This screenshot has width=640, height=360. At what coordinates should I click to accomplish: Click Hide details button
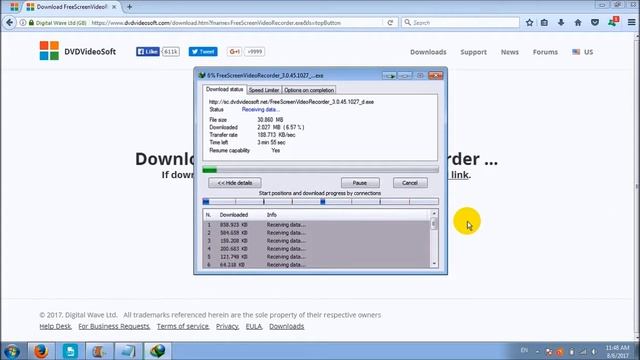pyautogui.click(x=235, y=183)
